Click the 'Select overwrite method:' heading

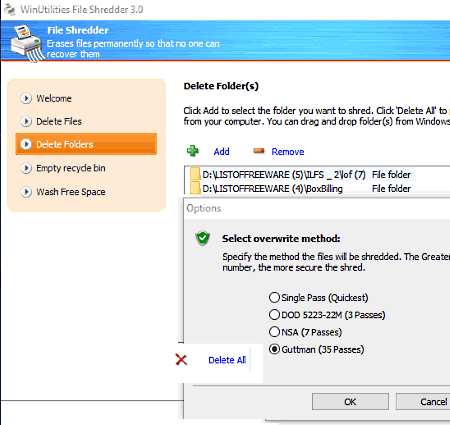(x=281, y=238)
